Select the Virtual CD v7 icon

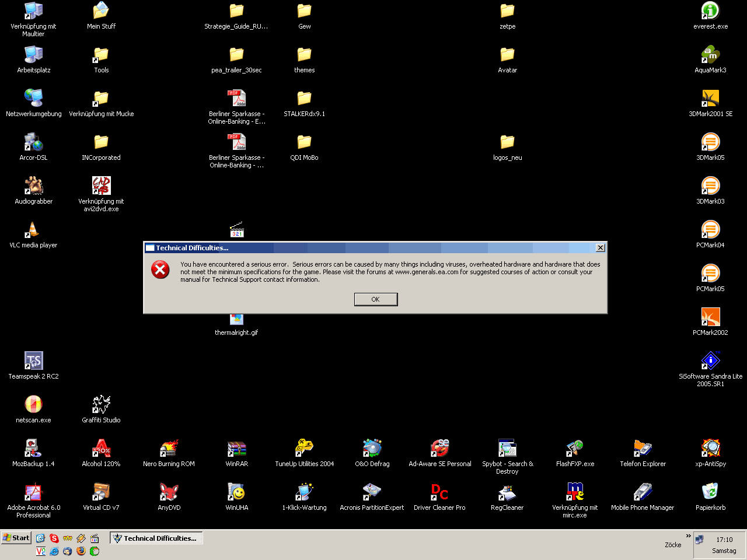101,497
